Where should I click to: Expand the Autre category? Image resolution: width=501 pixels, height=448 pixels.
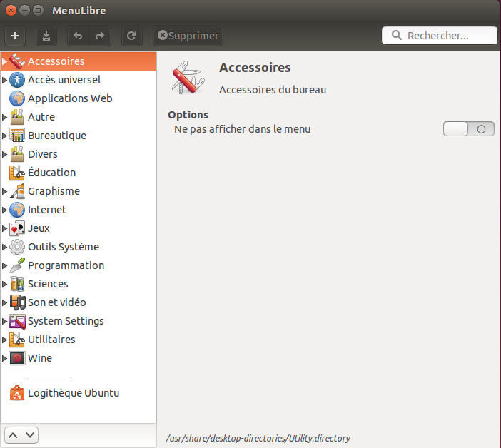click(x=4, y=117)
